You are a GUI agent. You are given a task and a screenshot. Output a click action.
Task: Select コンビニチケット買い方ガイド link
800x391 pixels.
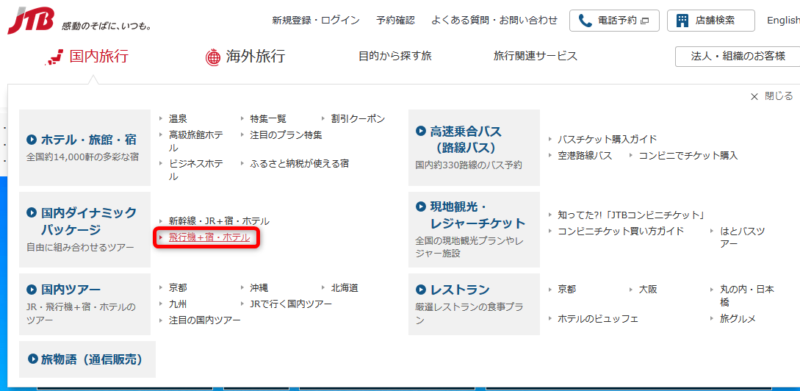coord(620,231)
